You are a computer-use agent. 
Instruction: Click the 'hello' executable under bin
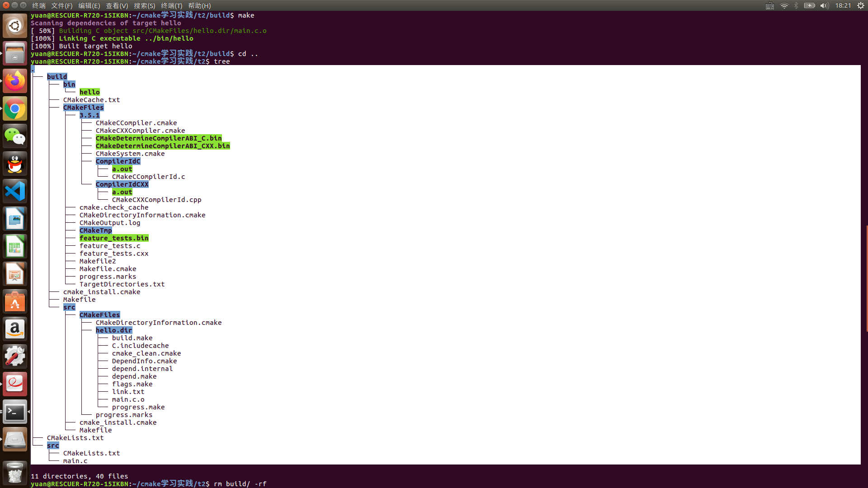tap(90, 92)
